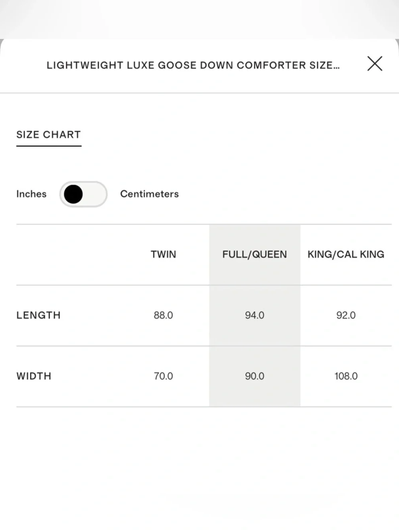The image size is (399, 532).
Task: Select the Inches unit label
Action: [31, 194]
